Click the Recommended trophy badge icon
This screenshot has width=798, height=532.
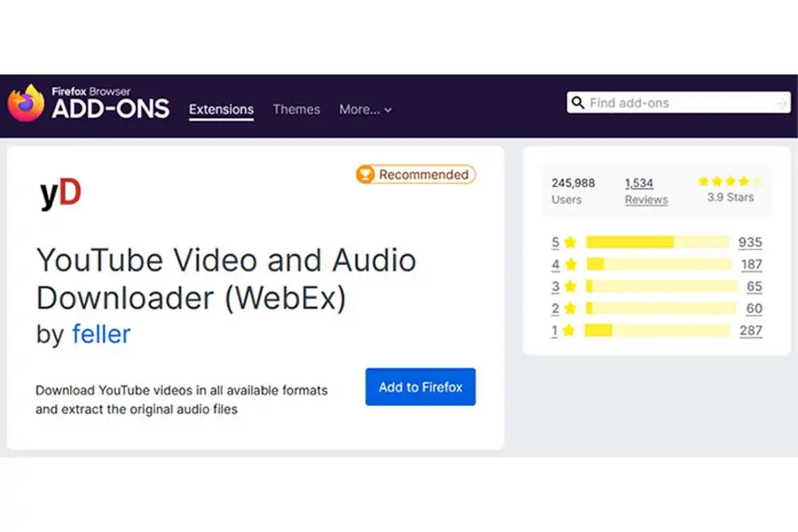tap(365, 175)
